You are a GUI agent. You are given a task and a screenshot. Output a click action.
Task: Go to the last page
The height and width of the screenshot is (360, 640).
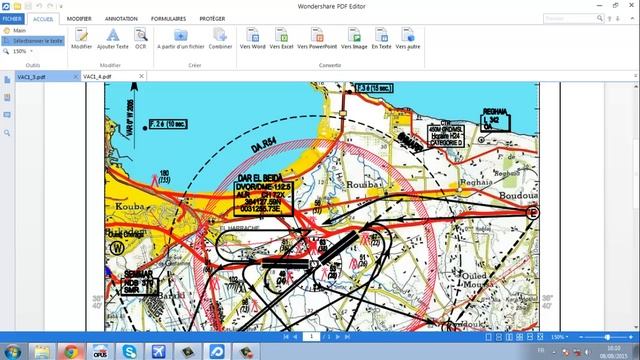(347, 337)
